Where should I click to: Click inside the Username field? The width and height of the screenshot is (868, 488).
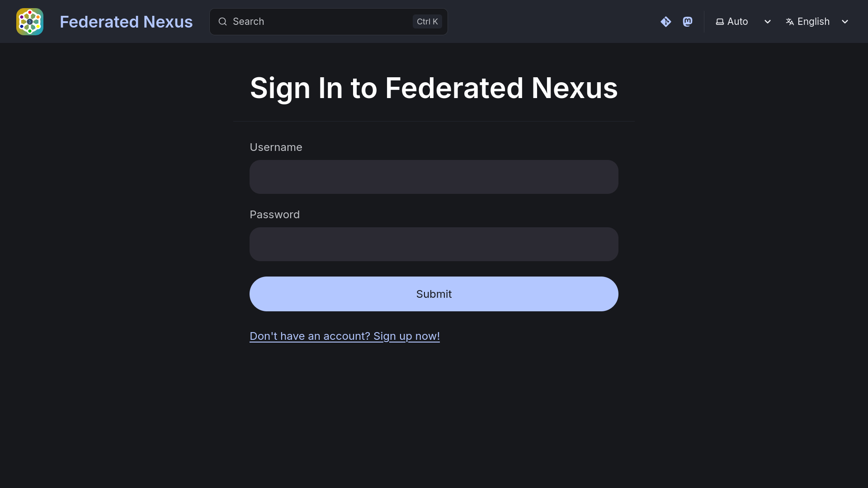[x=434, y=177]
